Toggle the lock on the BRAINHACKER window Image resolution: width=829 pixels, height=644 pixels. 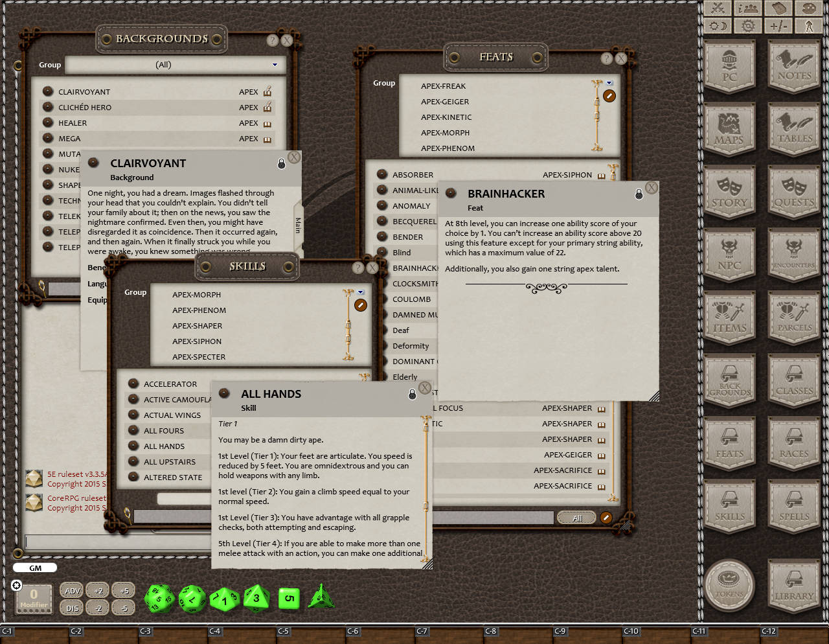click(639, 193)
